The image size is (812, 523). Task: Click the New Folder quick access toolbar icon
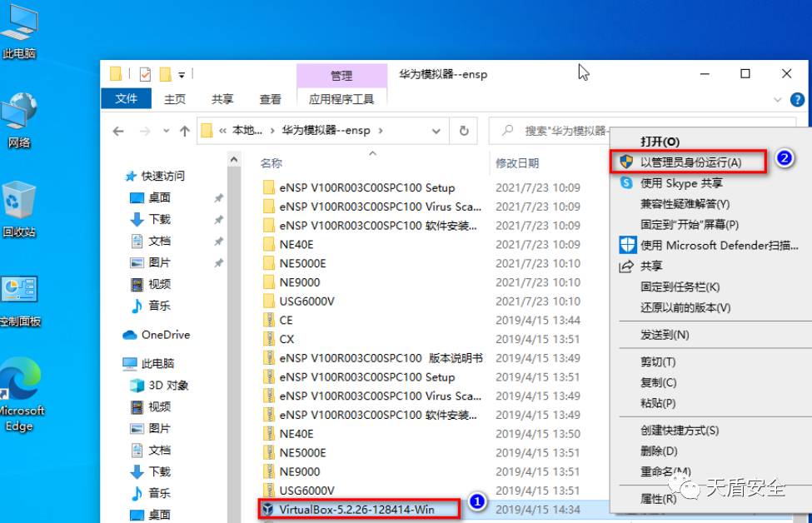tap(165, 75)
